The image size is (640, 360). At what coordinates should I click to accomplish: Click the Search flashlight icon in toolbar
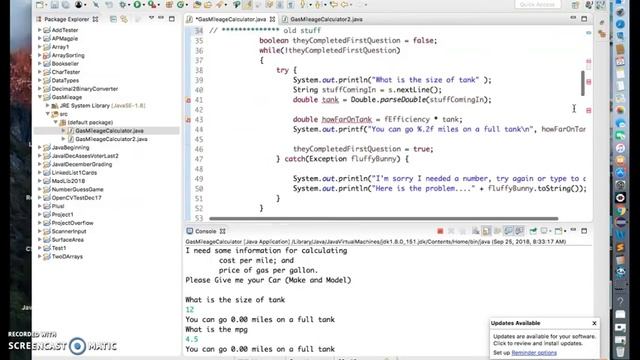tap(220, 4)
